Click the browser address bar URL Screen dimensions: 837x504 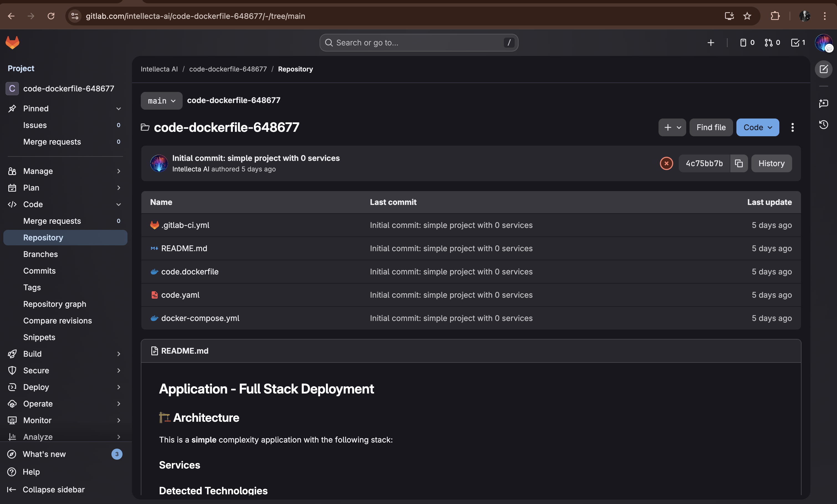195,16
